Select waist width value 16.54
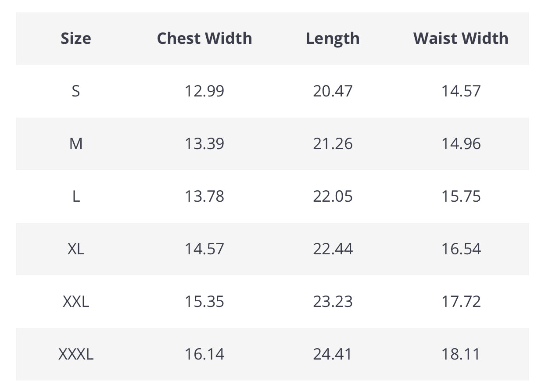 pos(461,249)
